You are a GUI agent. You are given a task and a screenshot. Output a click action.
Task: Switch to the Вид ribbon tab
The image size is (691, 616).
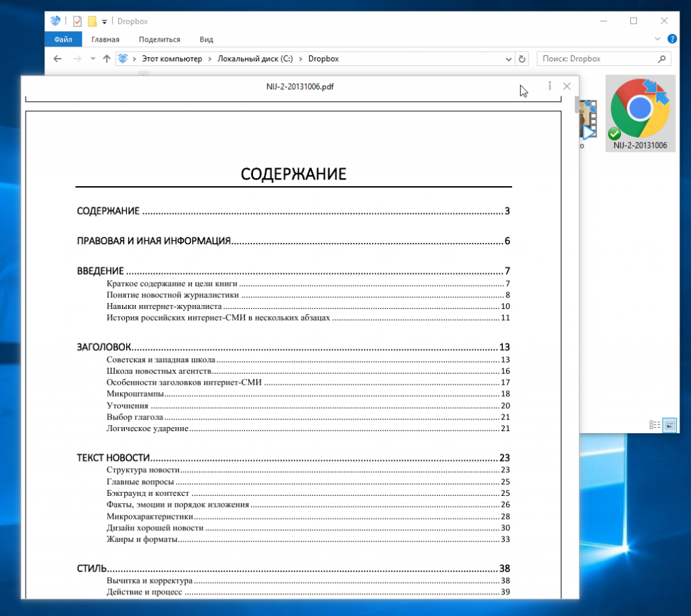click(206, 39)
